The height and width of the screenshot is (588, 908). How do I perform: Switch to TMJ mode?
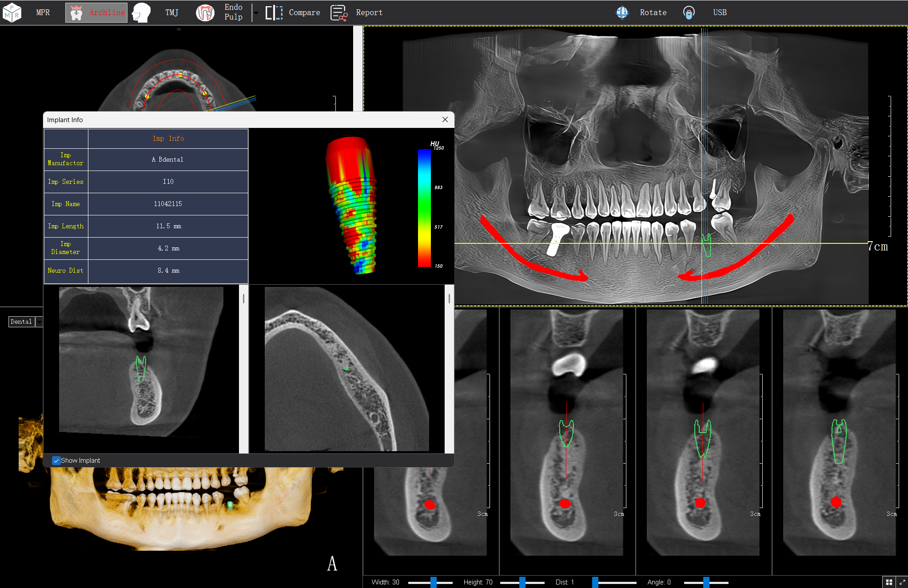171,12
